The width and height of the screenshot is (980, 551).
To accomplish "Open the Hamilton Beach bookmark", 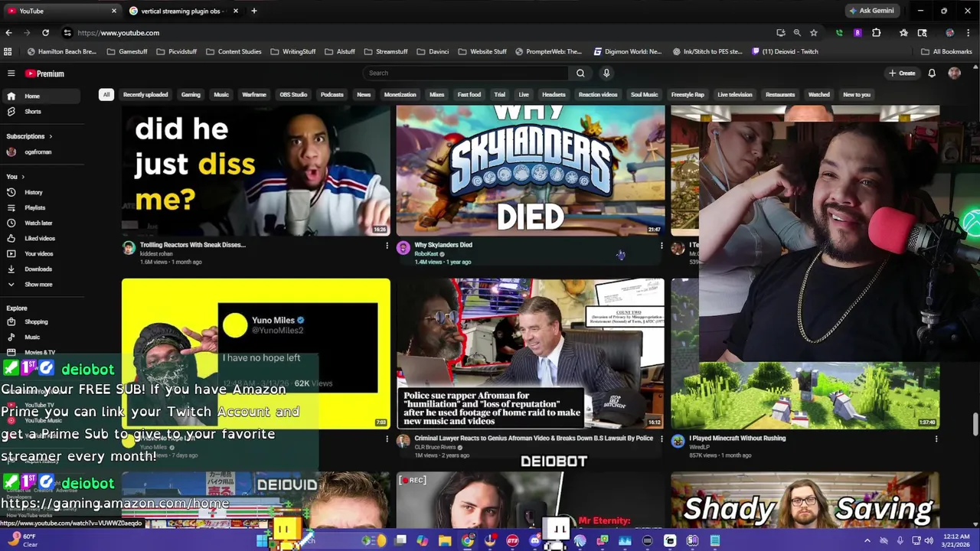I will [61, 52].
